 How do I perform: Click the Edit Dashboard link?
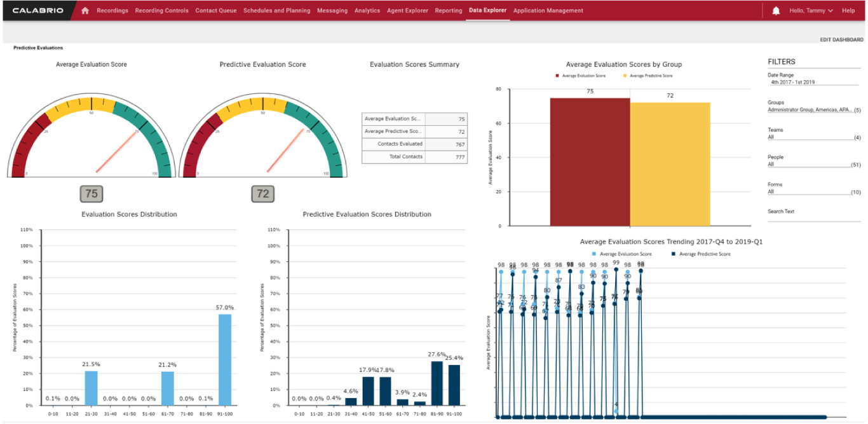(841, 39)
